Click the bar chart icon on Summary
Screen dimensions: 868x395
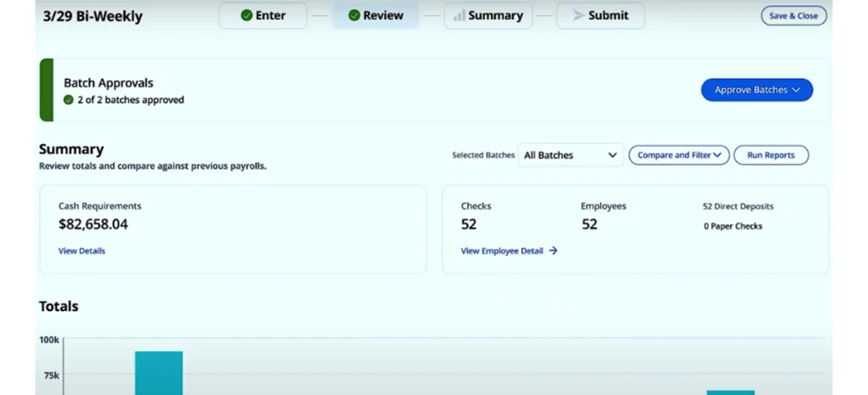click(x=459, y=15)
